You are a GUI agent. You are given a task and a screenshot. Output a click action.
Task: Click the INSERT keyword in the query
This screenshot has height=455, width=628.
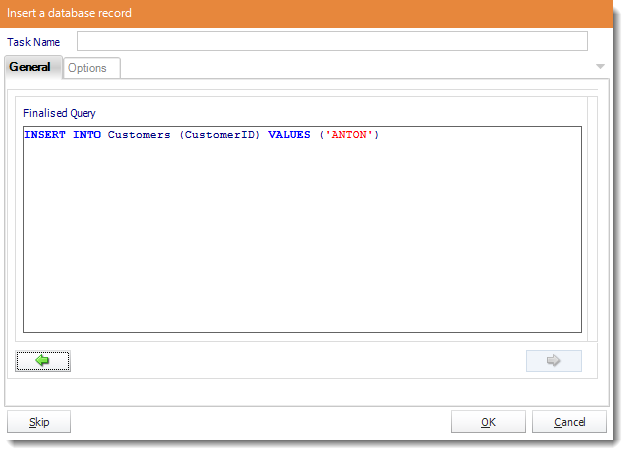click(45, 135)
